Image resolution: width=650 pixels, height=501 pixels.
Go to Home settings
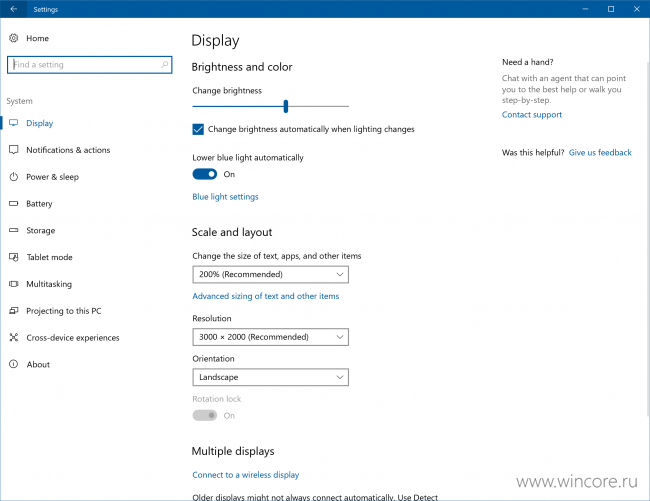coord(37,38)
